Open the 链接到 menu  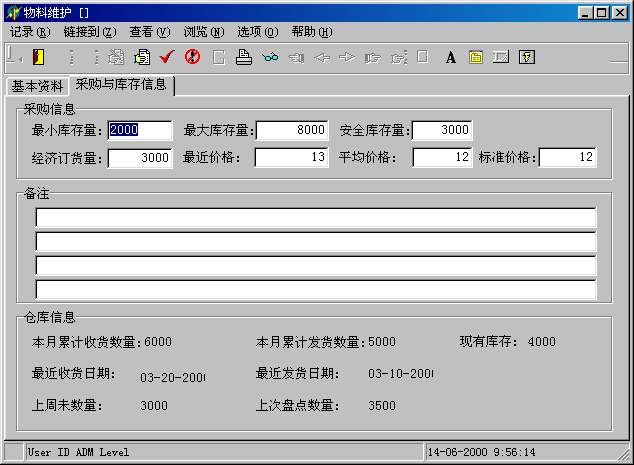89,32
